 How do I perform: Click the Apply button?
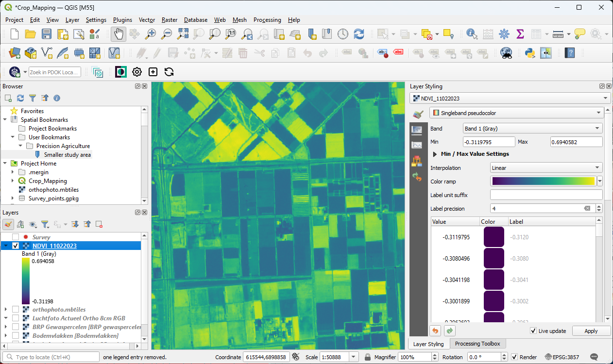click(x=591, y=331)
